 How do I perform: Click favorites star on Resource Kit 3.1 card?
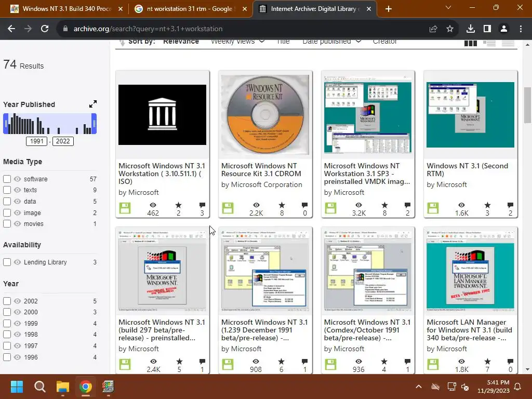coord(282,205)
